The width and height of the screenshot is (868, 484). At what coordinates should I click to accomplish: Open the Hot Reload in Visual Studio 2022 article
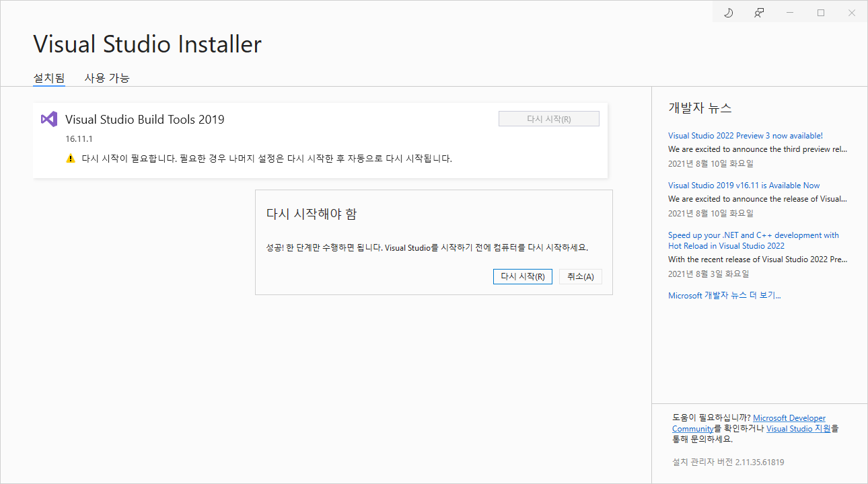click(x=754, y=241)
